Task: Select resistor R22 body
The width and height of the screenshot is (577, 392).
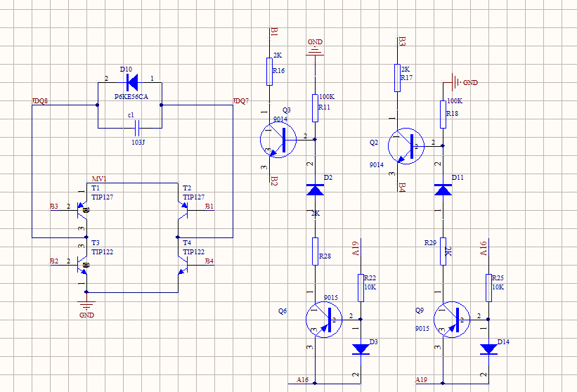Action: (361, 288)
